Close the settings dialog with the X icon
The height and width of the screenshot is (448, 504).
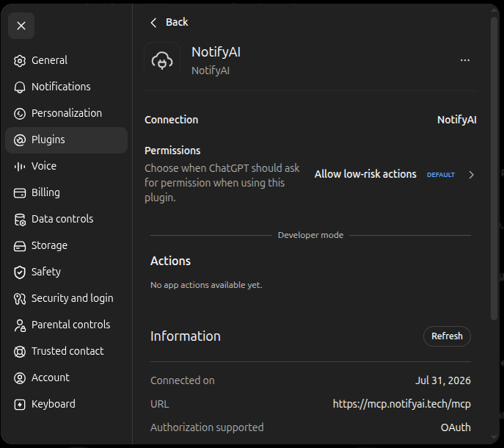click(21, 26)
